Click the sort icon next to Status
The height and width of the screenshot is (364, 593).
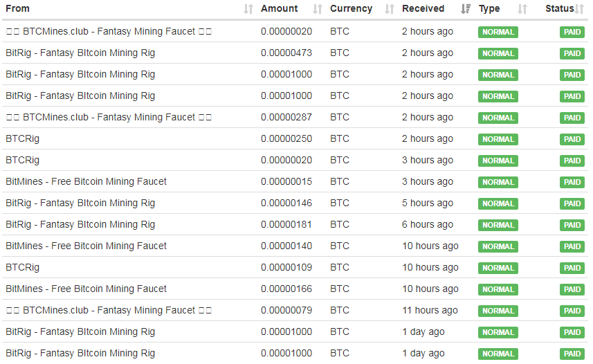click(x=579, y=9)
